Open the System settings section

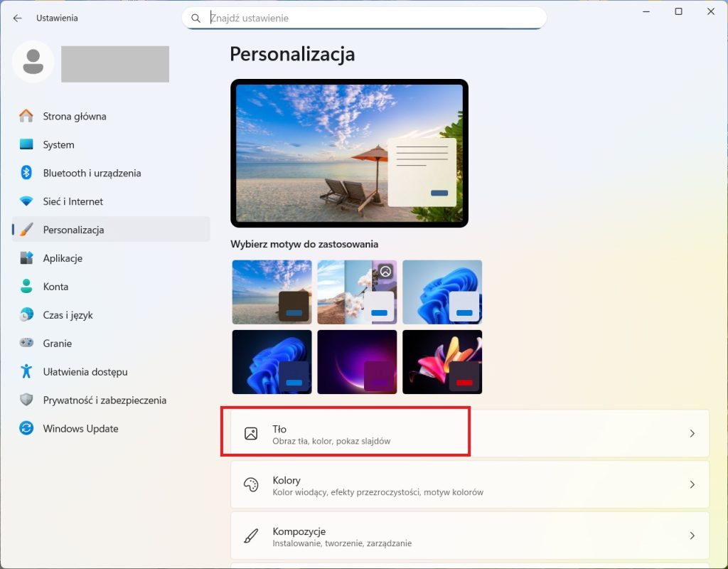pos(58,144)
